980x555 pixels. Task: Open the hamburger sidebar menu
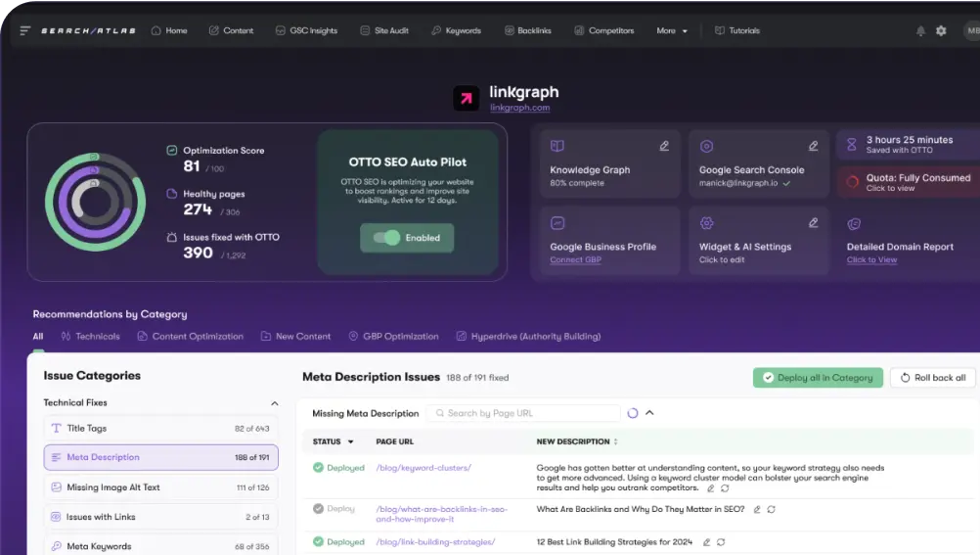25,30
